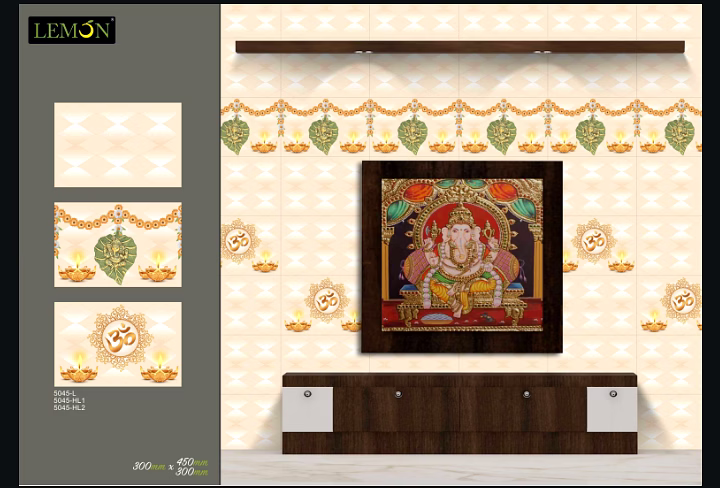Click the LEMON brand logo
Screen dimensions: 720x488
coord(72,30)
